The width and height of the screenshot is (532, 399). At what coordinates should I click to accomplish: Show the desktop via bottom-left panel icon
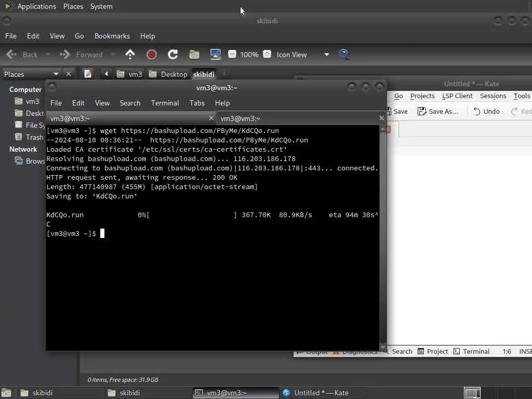coord(6,393)
